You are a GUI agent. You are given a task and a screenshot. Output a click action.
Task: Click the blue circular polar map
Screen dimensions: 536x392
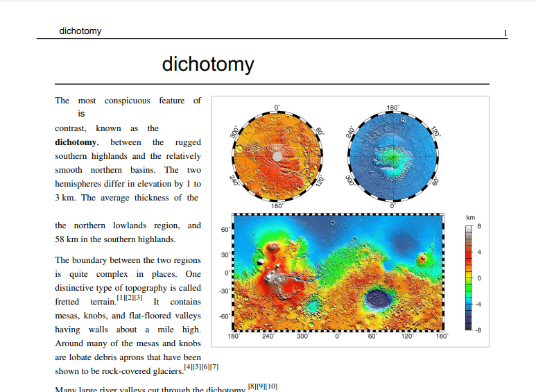(x=392, y=157)
